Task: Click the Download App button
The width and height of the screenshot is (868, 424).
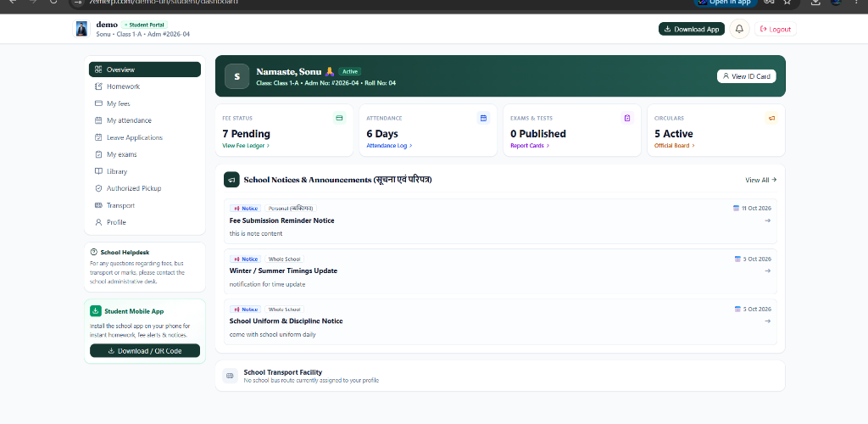Action: click(692, 29)
